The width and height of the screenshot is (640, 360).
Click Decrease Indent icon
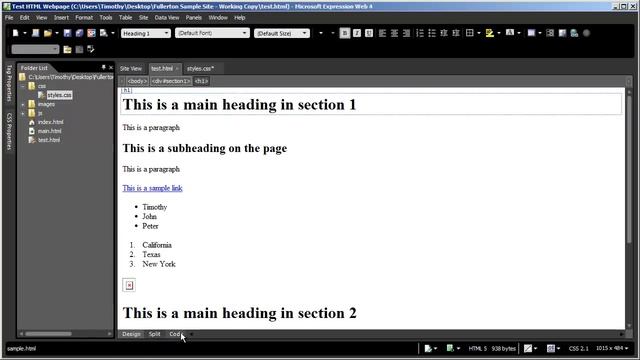click(x=444, y=33)
